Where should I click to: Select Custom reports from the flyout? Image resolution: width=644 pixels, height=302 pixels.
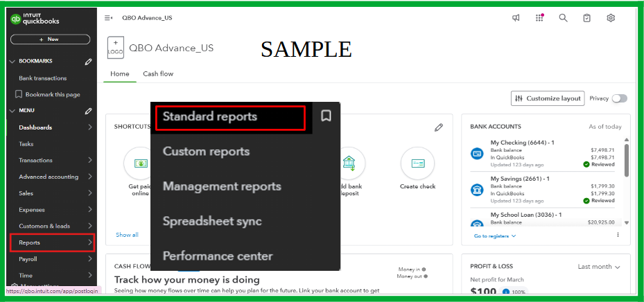coord(206,152)
